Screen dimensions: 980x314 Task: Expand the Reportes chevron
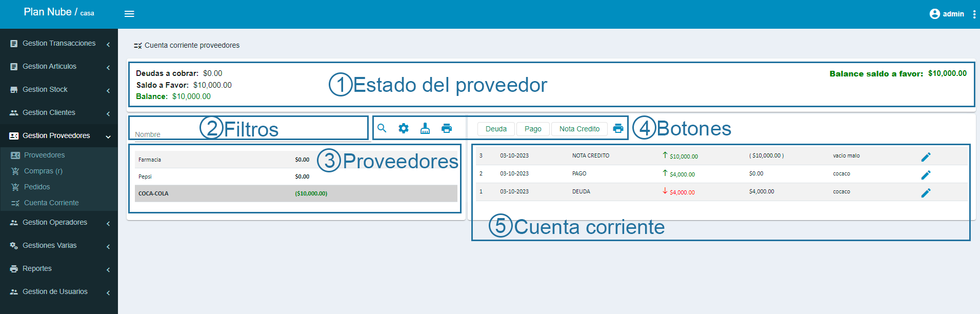[x=108, y=270]
